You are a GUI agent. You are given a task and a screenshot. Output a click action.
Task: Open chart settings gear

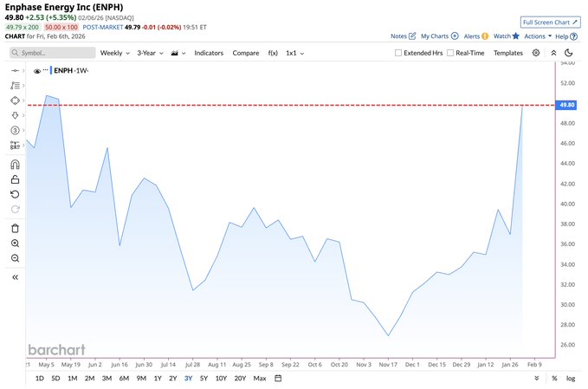pos(536,53)
